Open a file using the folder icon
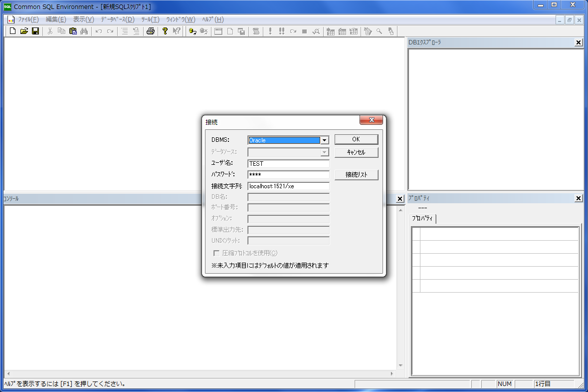Viewport: 588px width, 392px height. pyautogui.click(x=24, y=31)
